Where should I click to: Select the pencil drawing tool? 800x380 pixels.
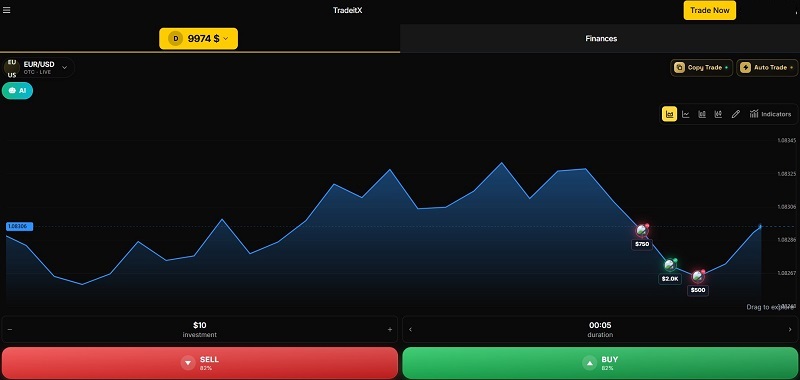735,114
